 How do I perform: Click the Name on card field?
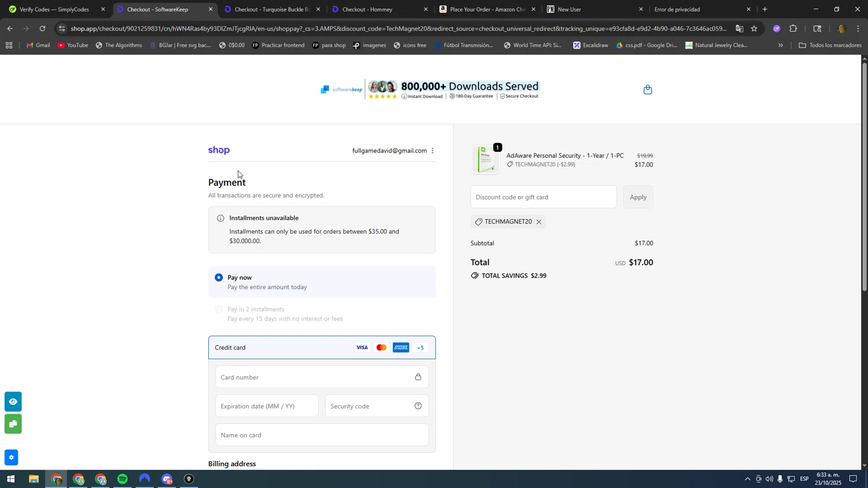pyautogui.click(x=322, y=435)
